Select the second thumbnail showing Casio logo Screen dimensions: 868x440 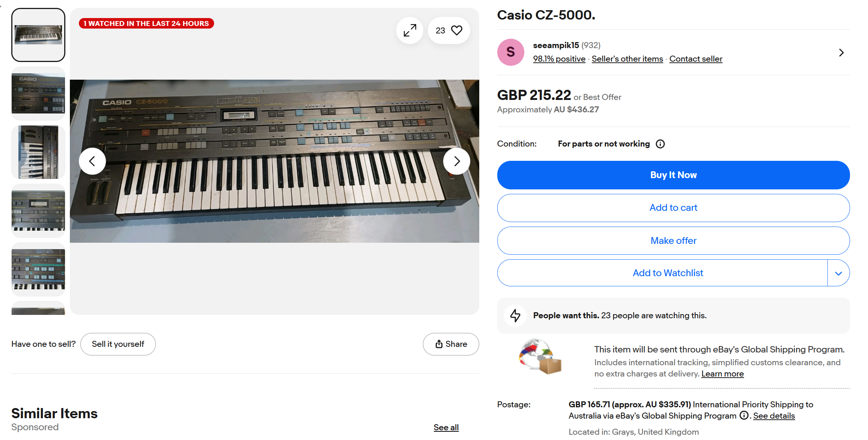(38, 94)
